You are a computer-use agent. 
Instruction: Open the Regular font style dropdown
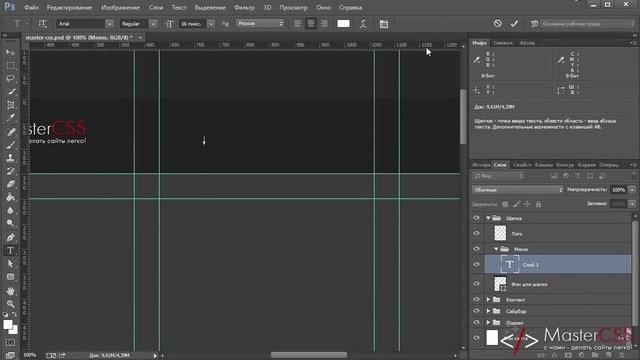[x=153, y=24]
